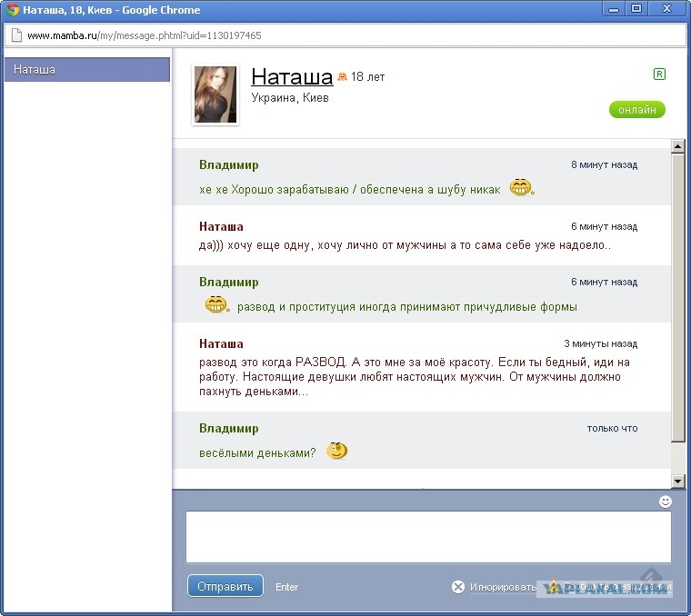
Task: Click Наташа's profile photo thumbnail
Action: [215, 94]
